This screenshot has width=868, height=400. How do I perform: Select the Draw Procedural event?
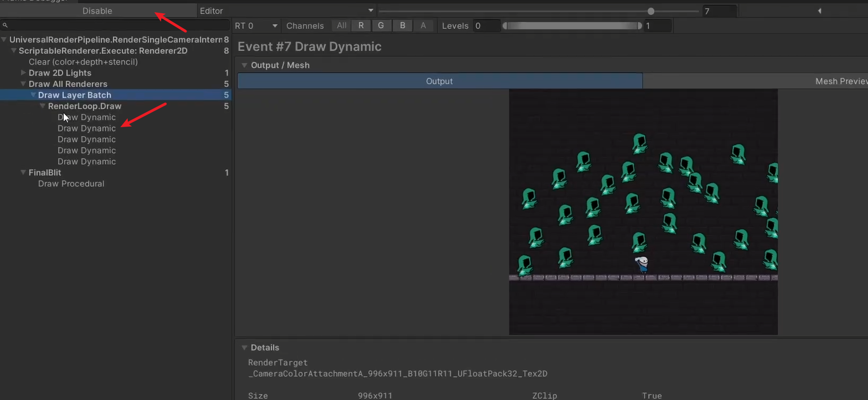click(71, 184)
